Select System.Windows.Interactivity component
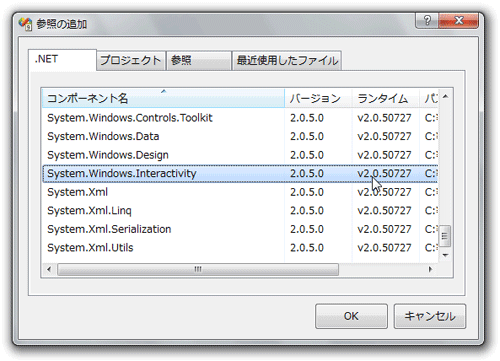 [x=240, y=173]
